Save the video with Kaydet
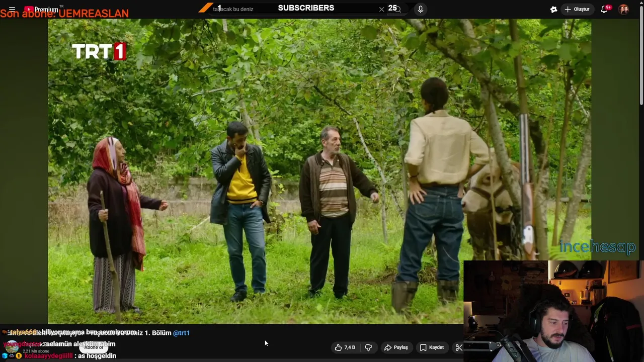 tap(432, 347)
